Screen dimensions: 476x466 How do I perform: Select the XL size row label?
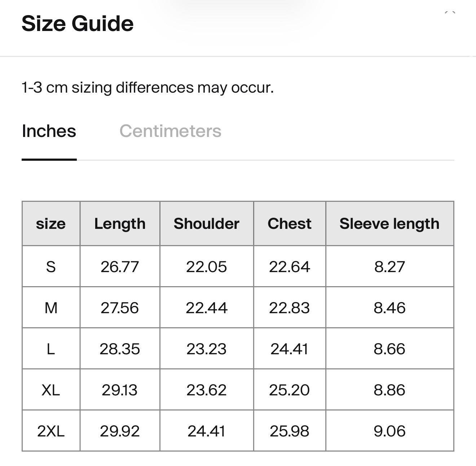click(x=51, y=390)
